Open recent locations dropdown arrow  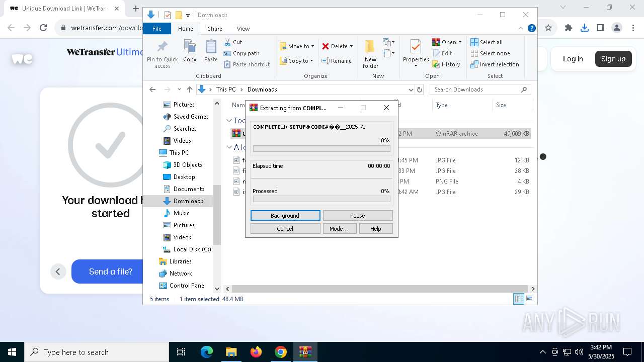point(179,89)
